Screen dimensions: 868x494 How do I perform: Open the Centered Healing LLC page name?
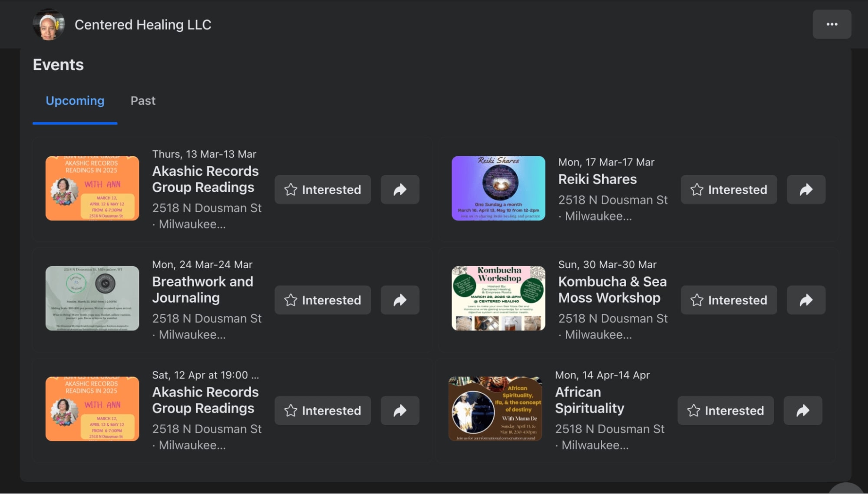pos(143,25)
